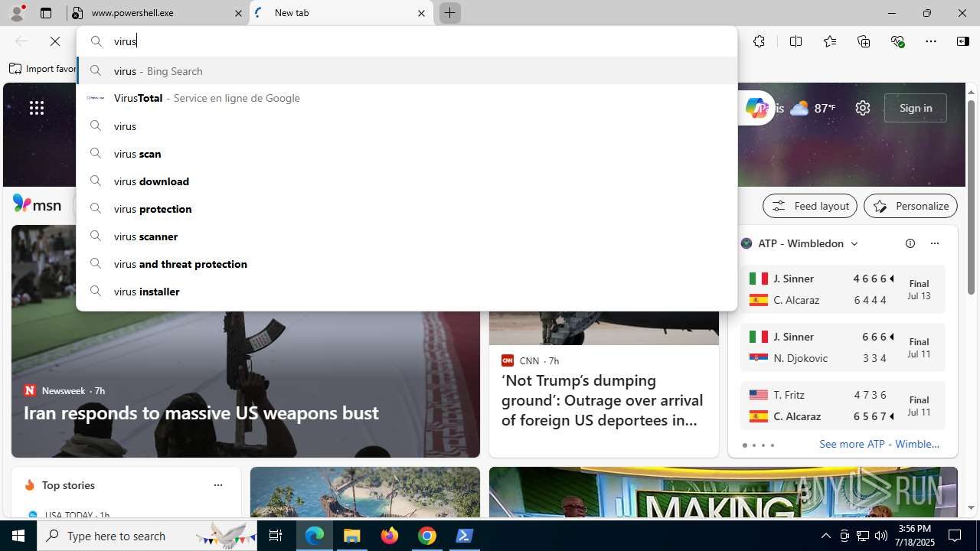Open the Extensions puzzle icon
This screenshot has height=551, width=980.
pos(759,41)
